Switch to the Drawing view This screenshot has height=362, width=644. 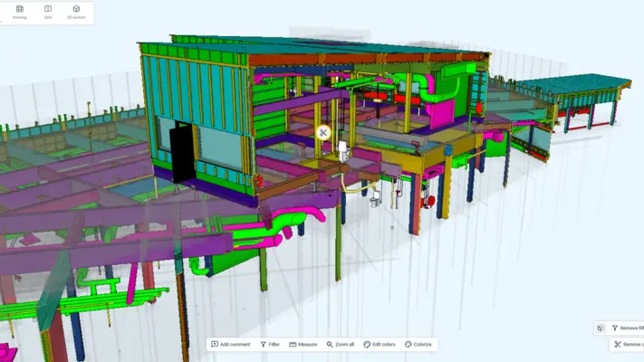click(20, 12)
